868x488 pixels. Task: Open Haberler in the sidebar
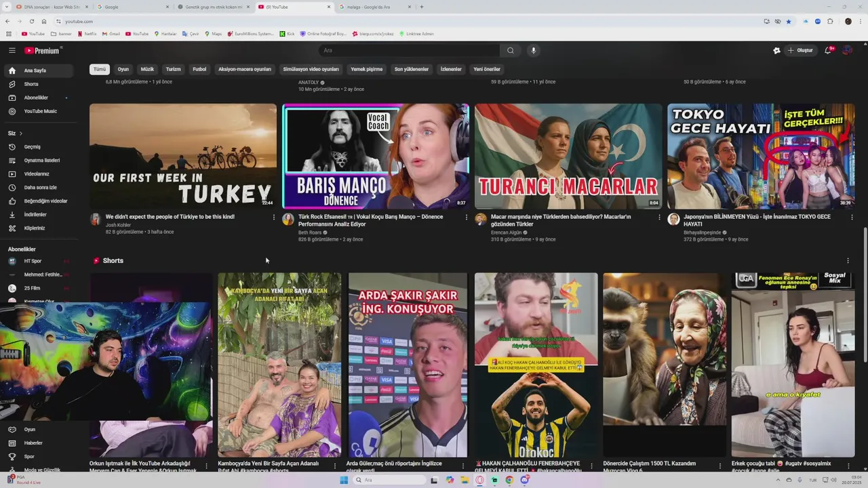click(41, 443)
